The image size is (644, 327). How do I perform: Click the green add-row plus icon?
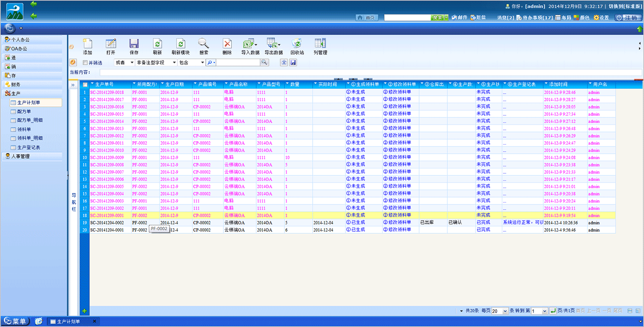coord(84,311)
